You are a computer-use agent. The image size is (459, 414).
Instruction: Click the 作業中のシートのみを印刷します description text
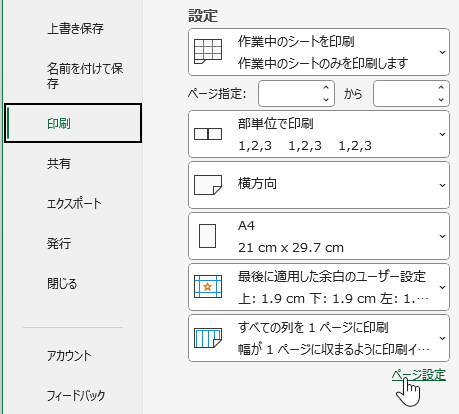click(x=323, y=63)
